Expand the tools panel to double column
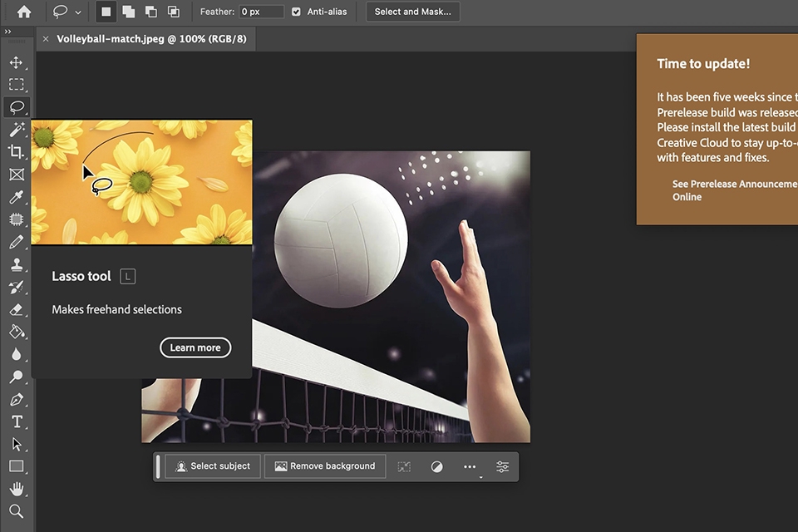798x532 pixels. pyautogui.click(x=10, y=31)
